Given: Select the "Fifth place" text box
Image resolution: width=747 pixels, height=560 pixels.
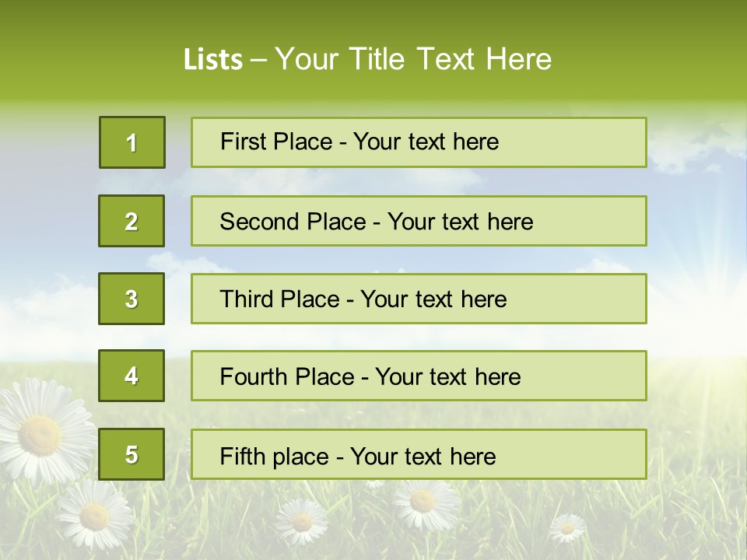Looking at the screenshot, I should pos(419,455).
